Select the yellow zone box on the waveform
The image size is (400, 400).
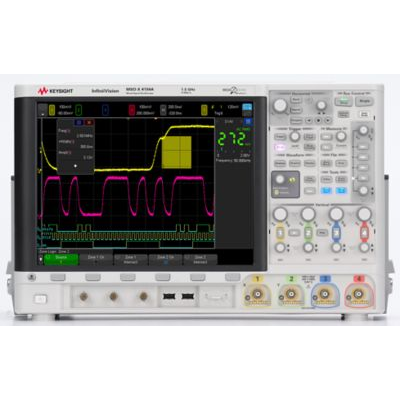click(x=177, y=152)
